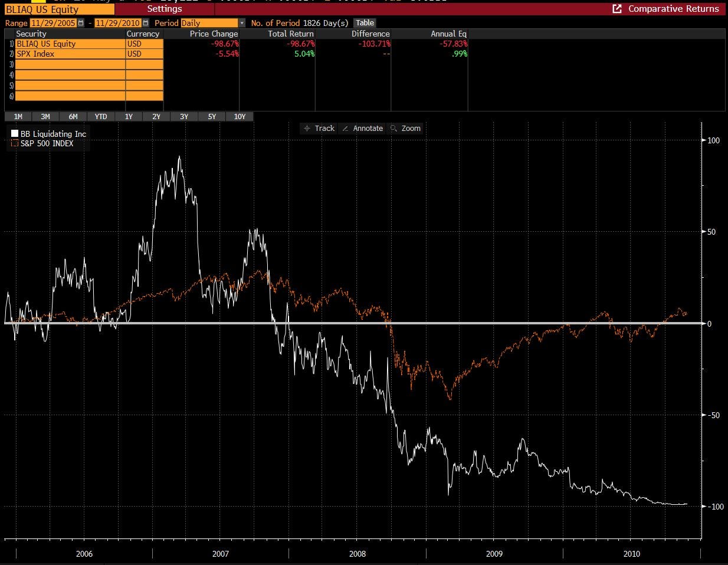Click BLIAQ annual eq -57.83% value

(x=454, y=44)
